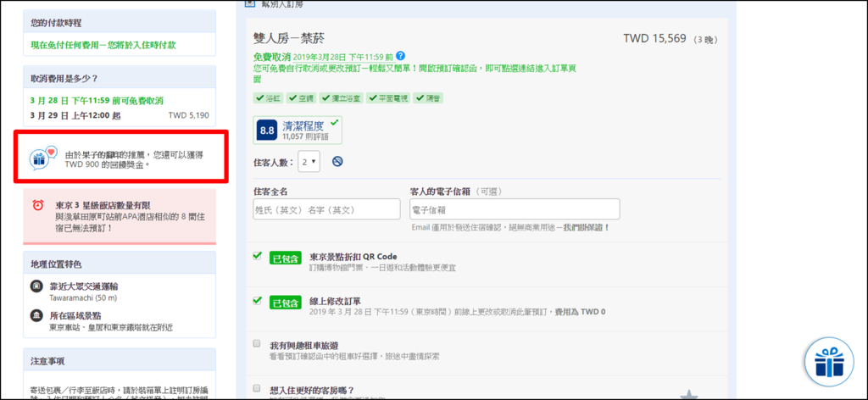
Task: Click the 免費取消 green text
Action: tap(272, 57)
